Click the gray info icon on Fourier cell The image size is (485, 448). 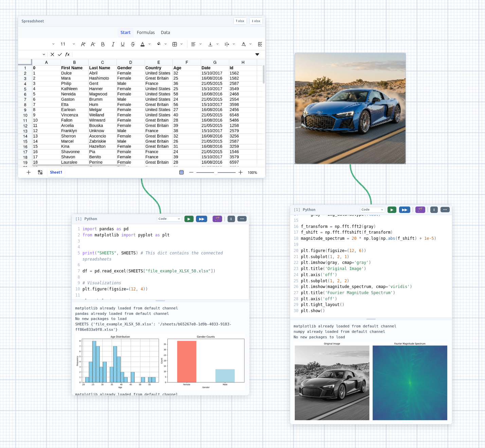[434, 210]
